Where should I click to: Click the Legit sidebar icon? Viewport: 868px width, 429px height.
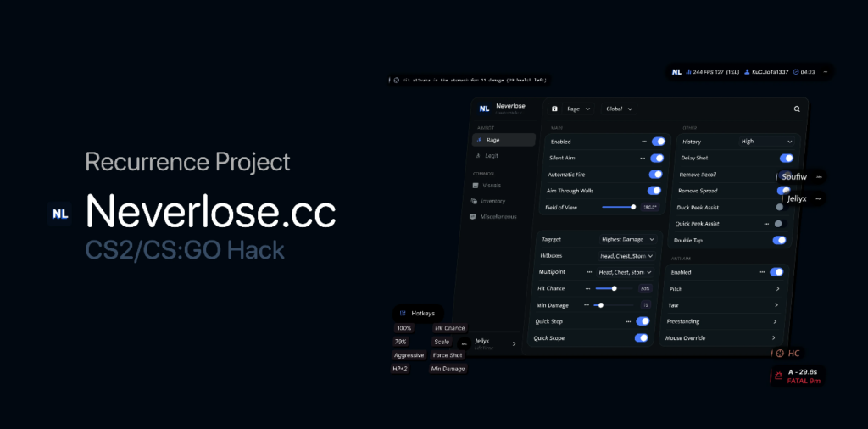pyautogui.click(x=478, y=155)
